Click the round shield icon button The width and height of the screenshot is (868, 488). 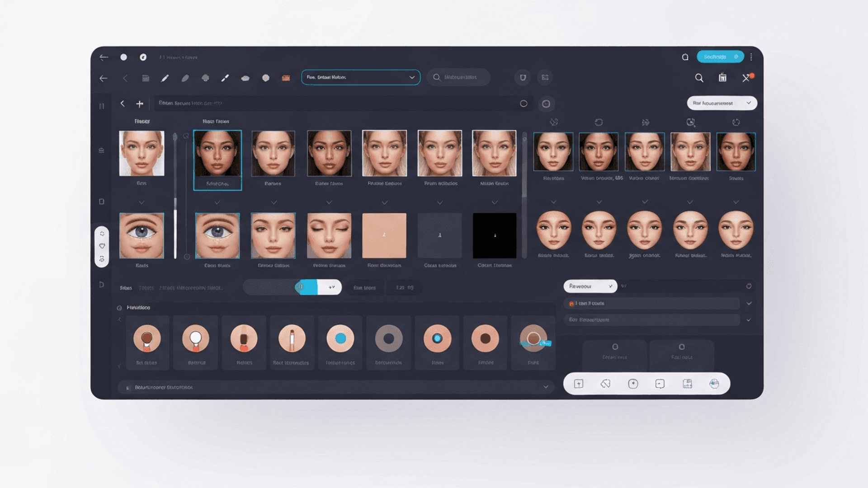click(x=523, y=77)
